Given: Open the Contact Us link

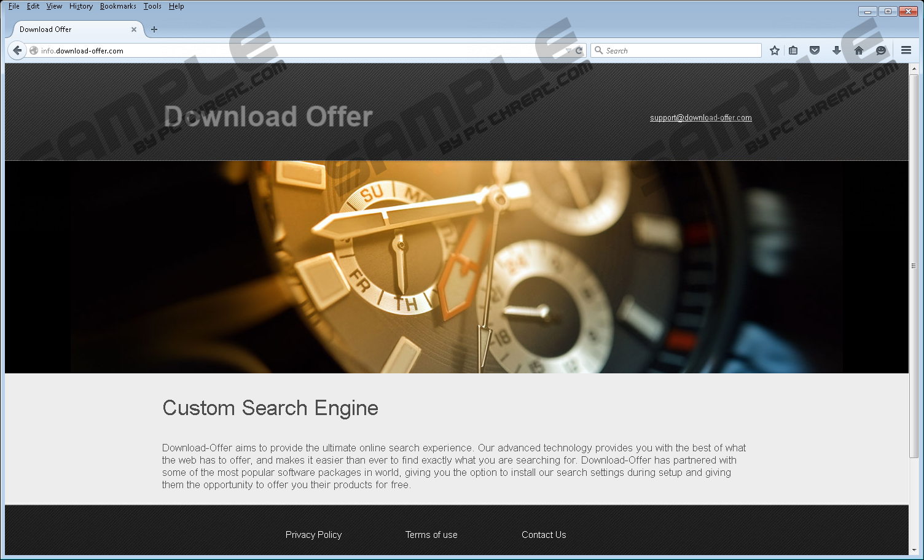Looking at the screenshot, I should point(544,535).
